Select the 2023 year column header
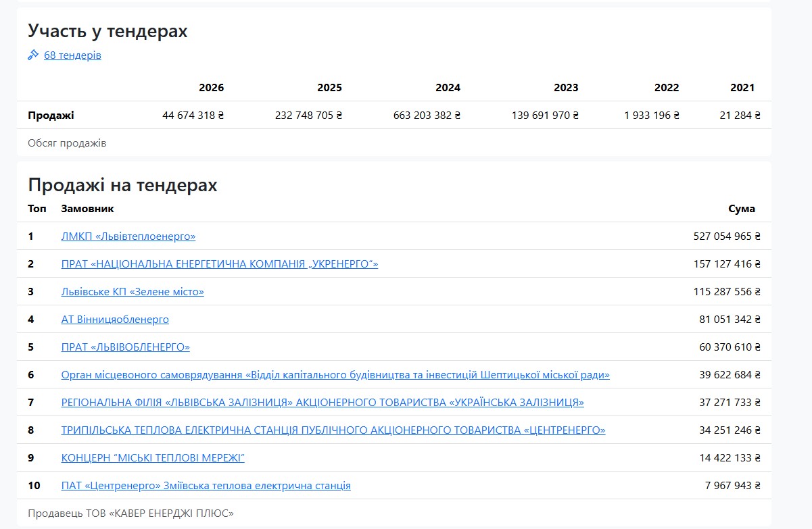The width and height of the screenshot is (812, 529). pyautogui.click(x=566, y=88)
